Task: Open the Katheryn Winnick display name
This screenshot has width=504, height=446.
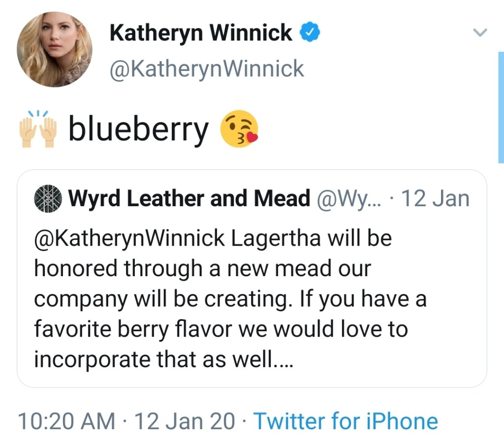Action: [200, 33]
